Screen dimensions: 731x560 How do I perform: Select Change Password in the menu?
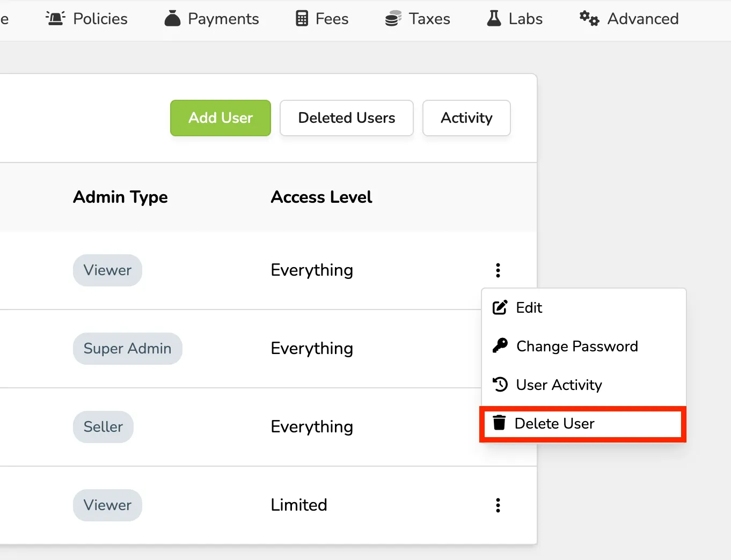coord(584,347)
